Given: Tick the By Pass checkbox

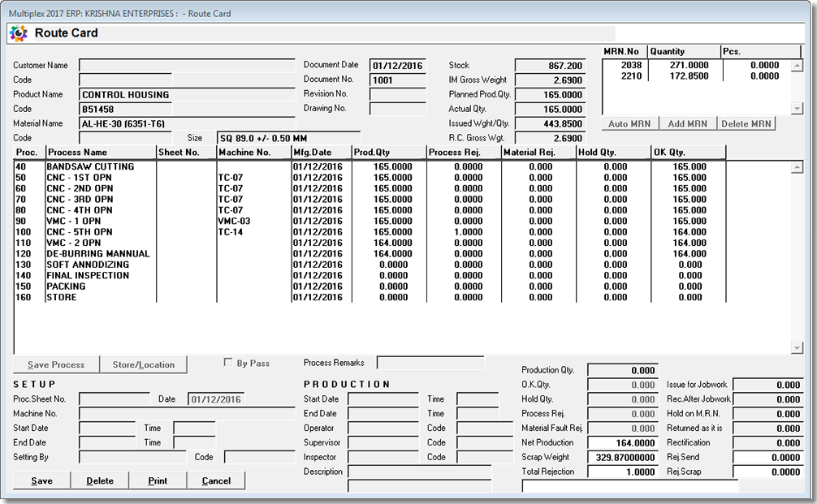Looking at the screenshot, I should click(228, 363).
